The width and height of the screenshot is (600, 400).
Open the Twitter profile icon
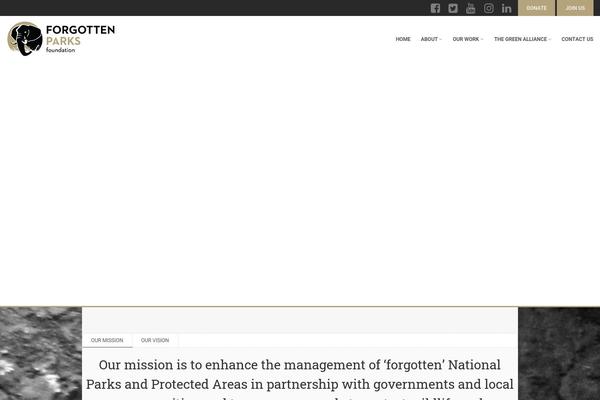(453, 8)
